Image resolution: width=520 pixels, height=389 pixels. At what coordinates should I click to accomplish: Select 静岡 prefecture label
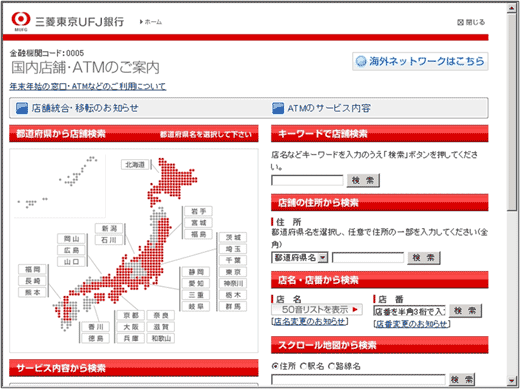[196, 272]
